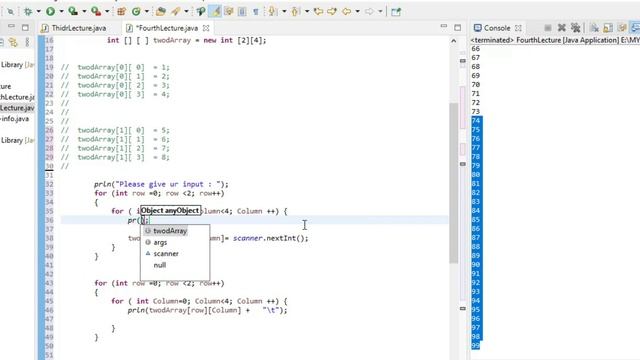Click the 'Please give ur input' code line
The image size is (640, 360).
pos(162,184)
